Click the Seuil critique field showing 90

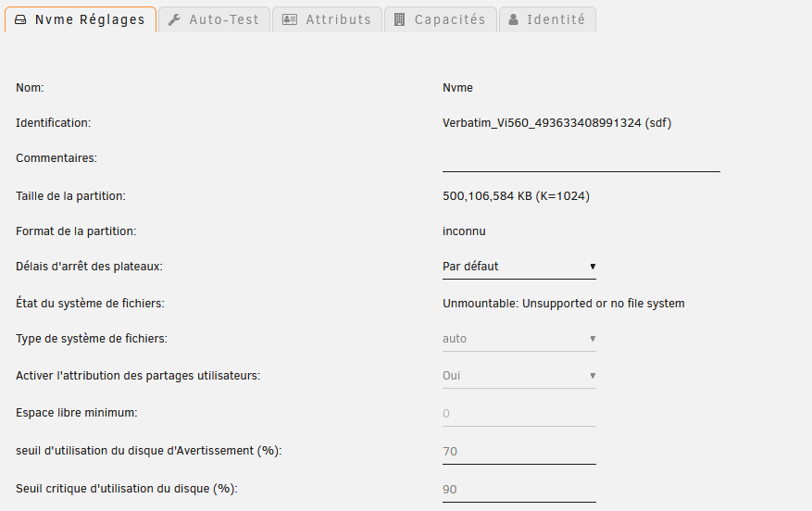[x=518, y=490]
